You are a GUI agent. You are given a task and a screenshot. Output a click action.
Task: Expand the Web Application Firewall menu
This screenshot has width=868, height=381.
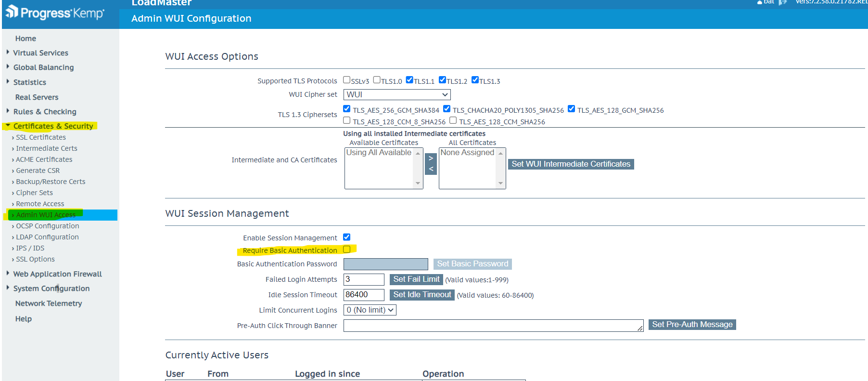pos(57,274)
